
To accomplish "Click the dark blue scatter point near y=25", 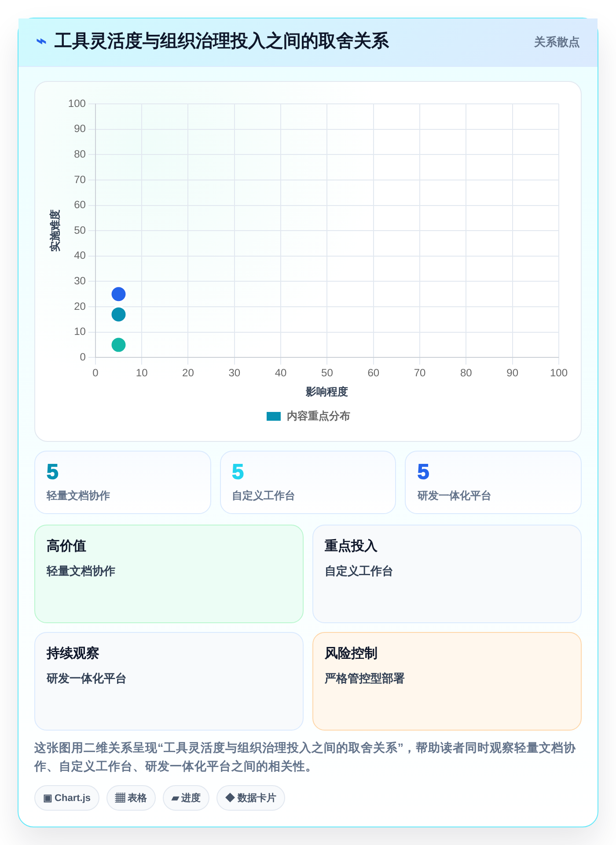I will (118, 294).
